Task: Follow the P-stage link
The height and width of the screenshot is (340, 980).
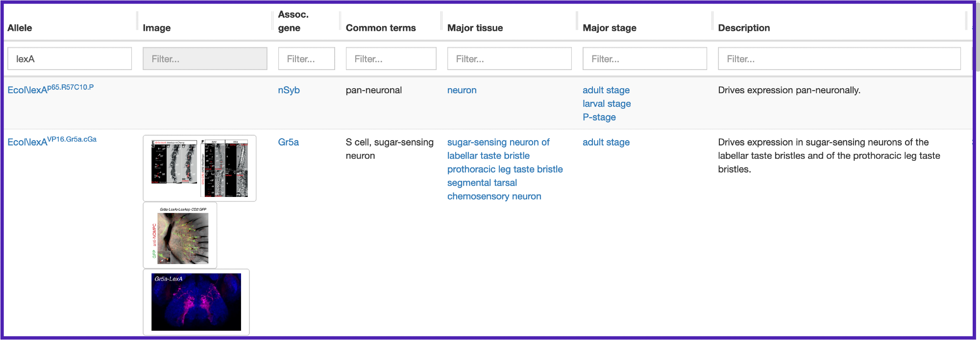Action: [x=599, y=117]
